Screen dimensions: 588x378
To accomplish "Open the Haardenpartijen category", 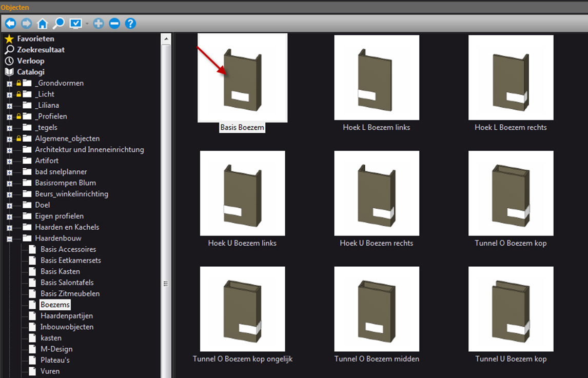I will coord(68,315).
